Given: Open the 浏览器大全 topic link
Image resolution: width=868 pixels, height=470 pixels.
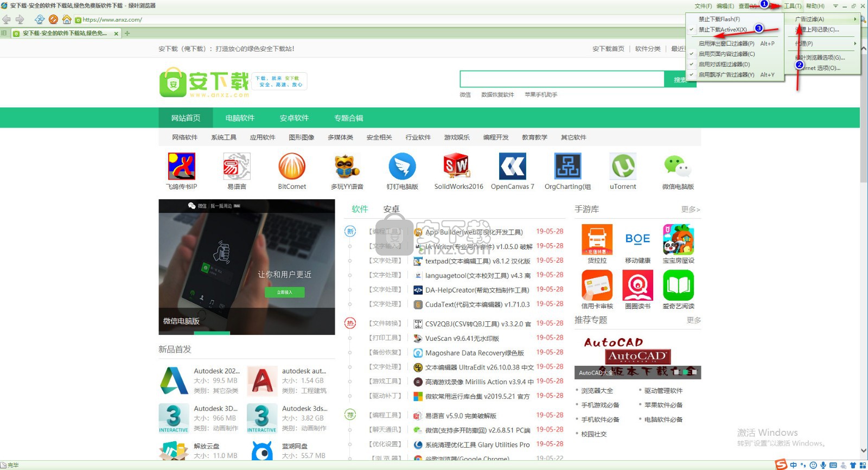Looking at the screenshot, I should click(x=597, y=391).
